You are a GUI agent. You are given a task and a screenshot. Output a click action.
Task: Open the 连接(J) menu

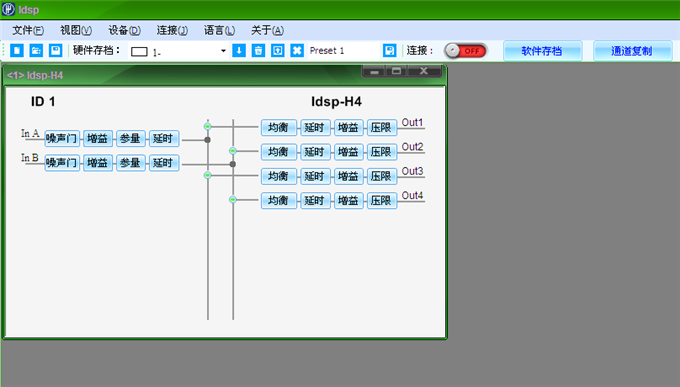click(x=172, y=30)
